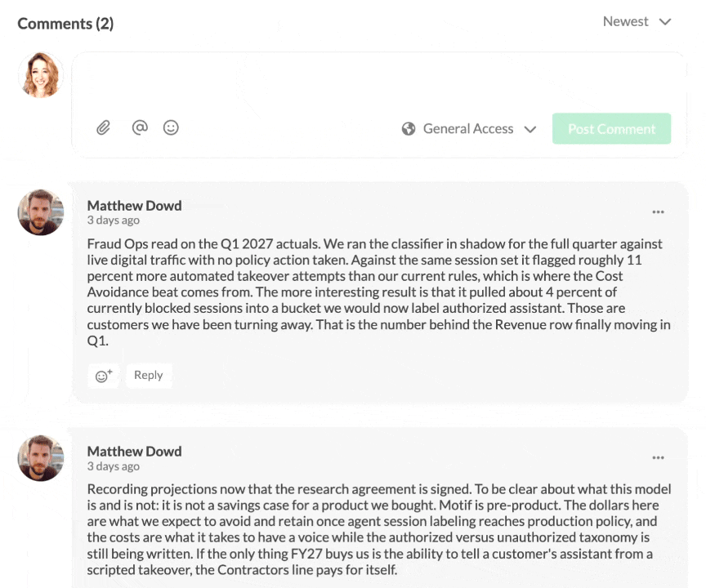The height and width of the screenshot is (588, 706).
Task: Click the chevron beside General Access
Action: [x=530, y=130]
